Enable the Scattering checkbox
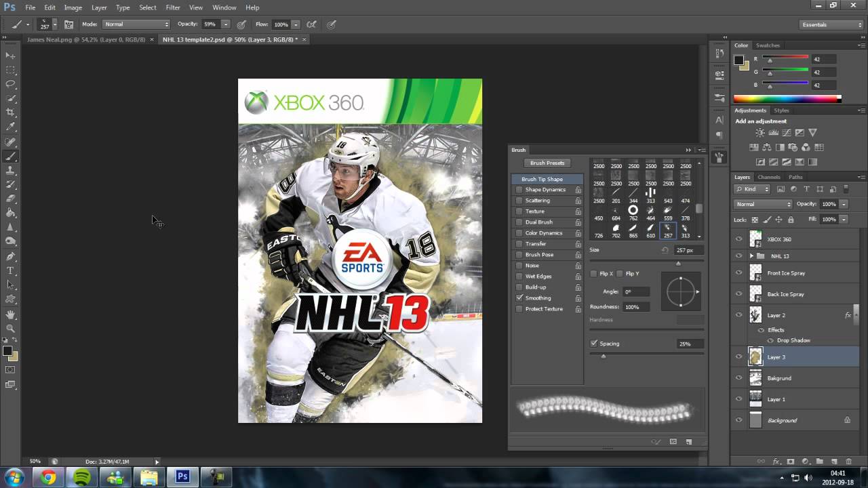Screen dimensions: 868x488 [x=519, y=201]
